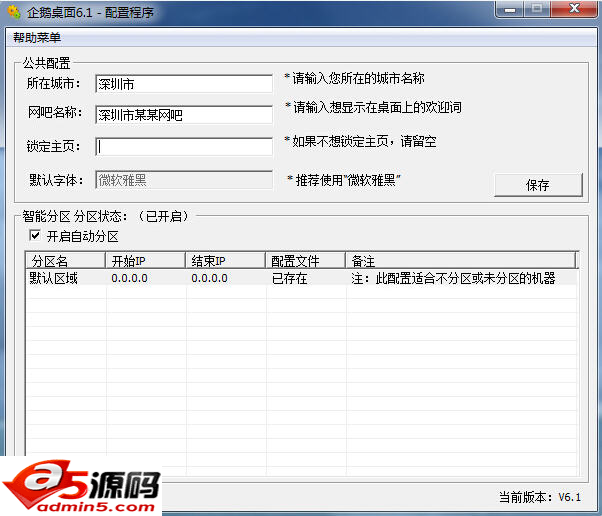Click the 网吧名称 input field
The width and height of the screenshot is (602, 516).
(184, 114)
